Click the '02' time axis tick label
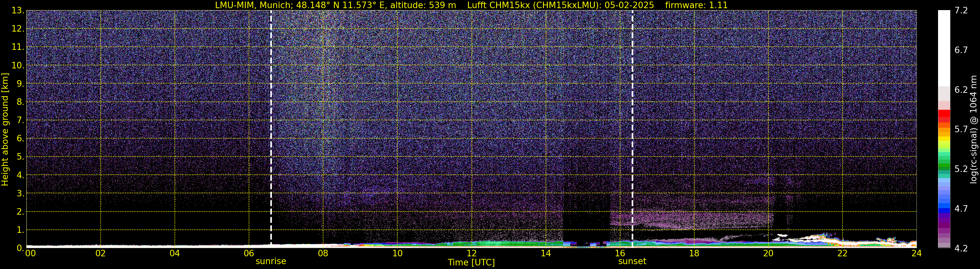 [x=101, y=253]
